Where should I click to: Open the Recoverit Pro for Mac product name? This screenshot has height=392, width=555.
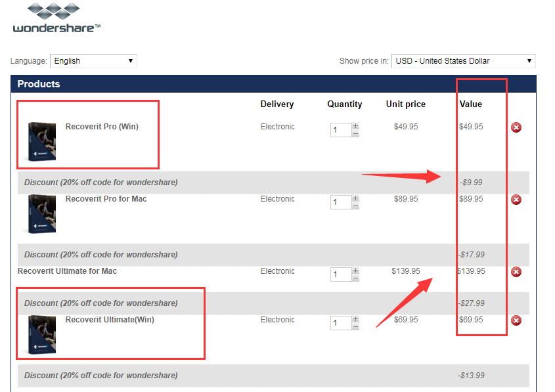(x=106, y=199)
